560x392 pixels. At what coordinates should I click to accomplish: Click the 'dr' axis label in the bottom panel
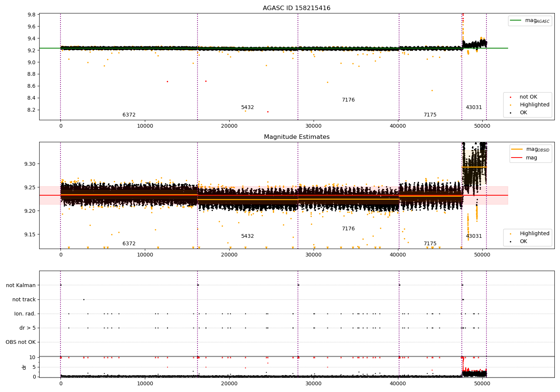pos(24,367)
